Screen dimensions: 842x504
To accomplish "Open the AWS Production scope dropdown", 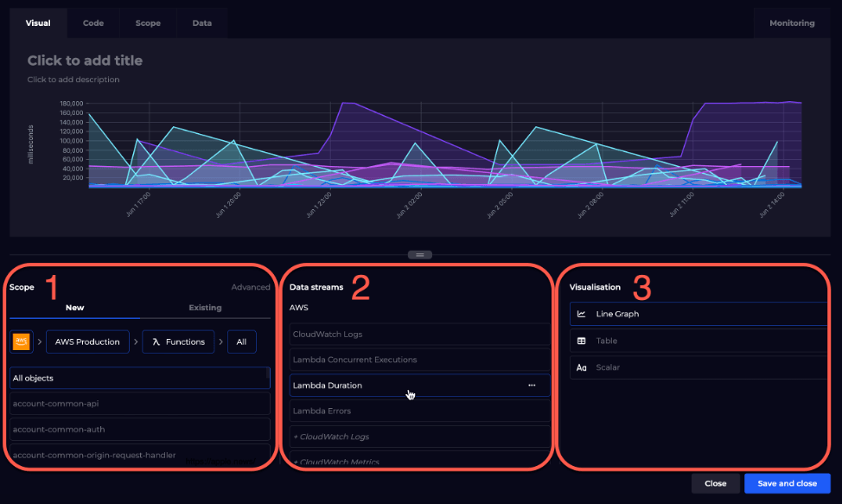I will (87, 341).
